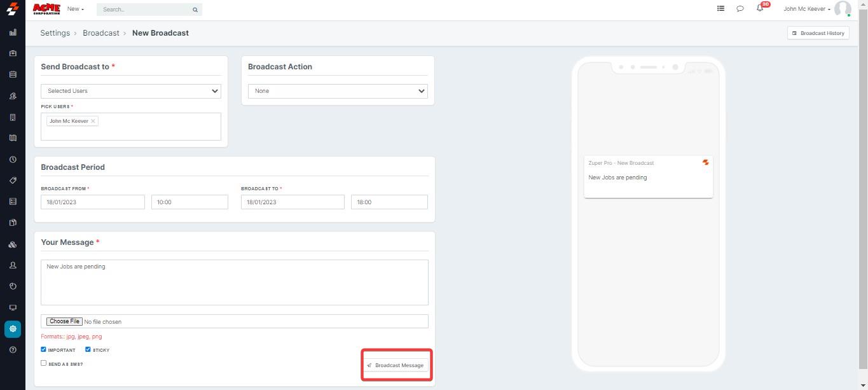868x390 pixels.
Task: Open the chat messages icon
Action: (x=740, y=9)
